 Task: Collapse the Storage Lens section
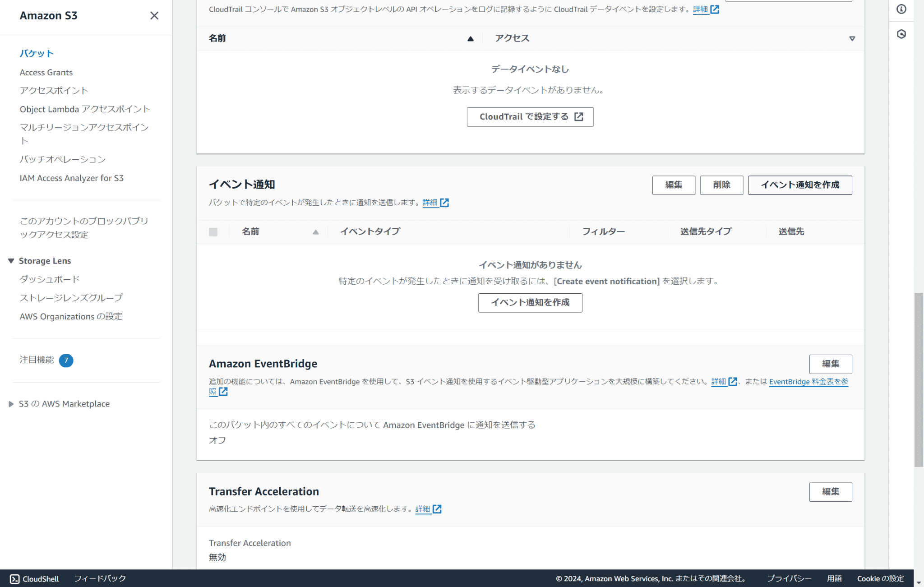pyautogui.click(x=10, y=260)
